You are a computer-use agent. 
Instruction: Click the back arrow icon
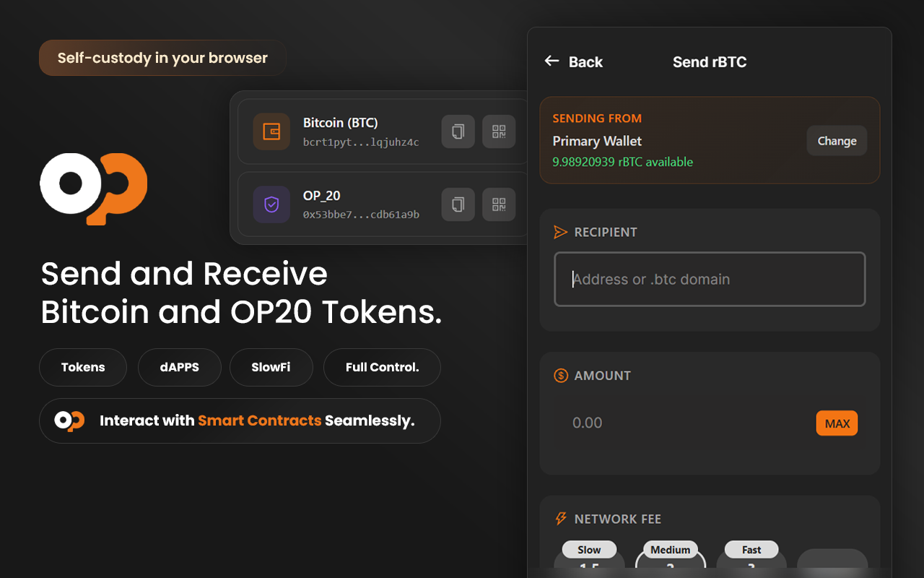coord(552,61)
